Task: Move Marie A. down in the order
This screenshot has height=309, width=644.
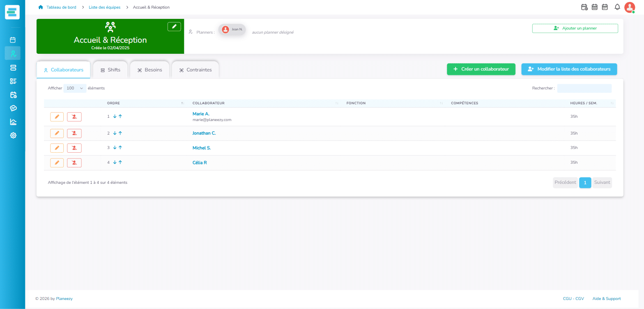Action: tap(115, 117)
